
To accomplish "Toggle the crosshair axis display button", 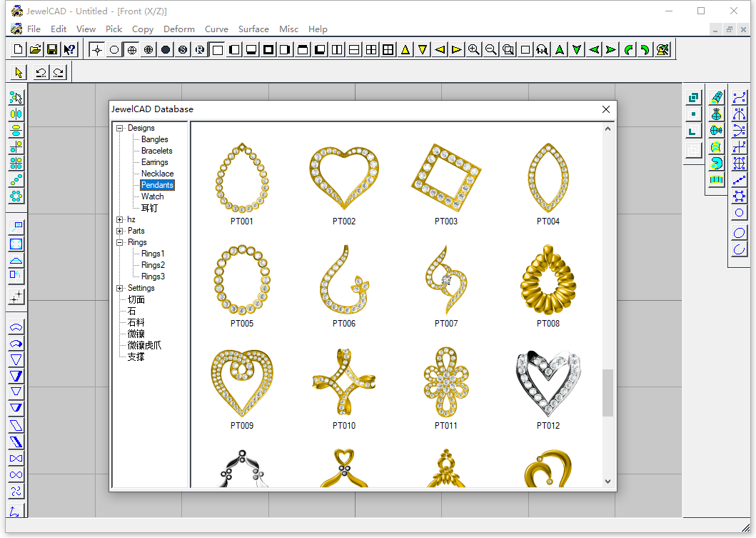I will (x=97, y=49).
